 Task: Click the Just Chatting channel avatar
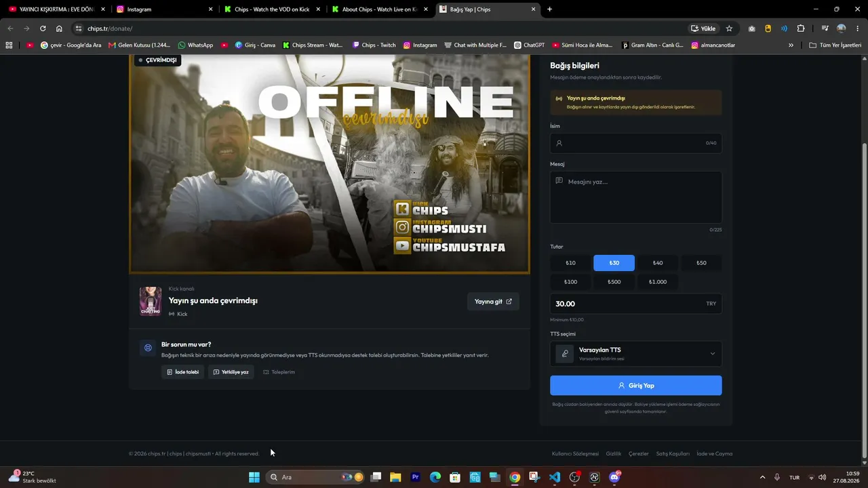click(151, 301)
